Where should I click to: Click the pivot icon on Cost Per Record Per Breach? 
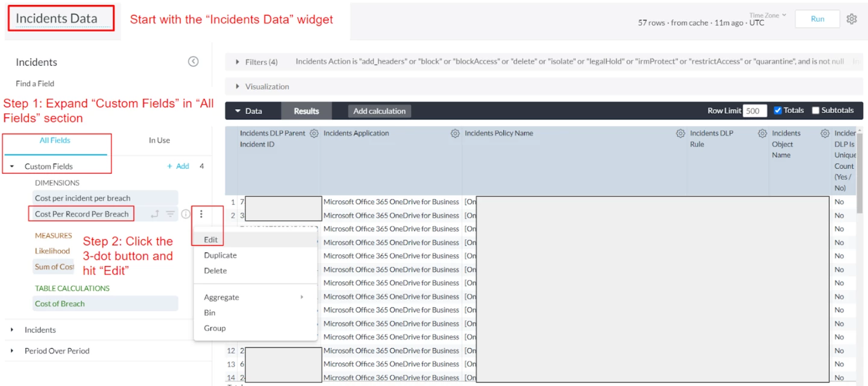pyautogui.click(x=155, y=214)
